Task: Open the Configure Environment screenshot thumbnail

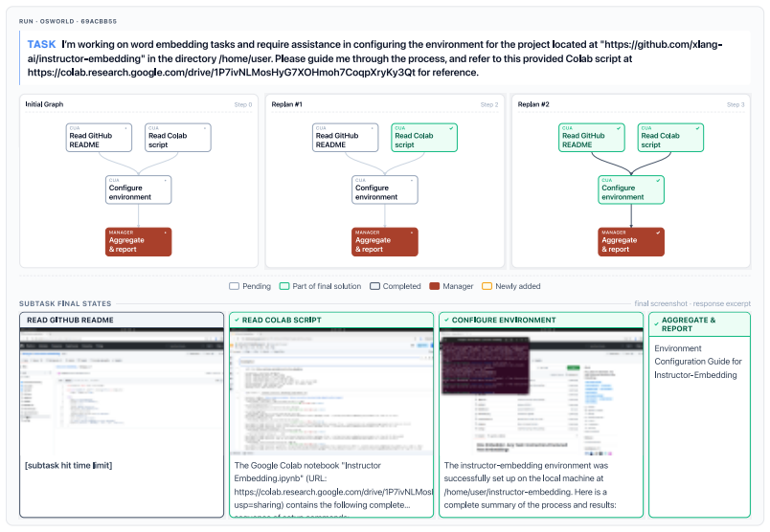Action: (541, 391)
